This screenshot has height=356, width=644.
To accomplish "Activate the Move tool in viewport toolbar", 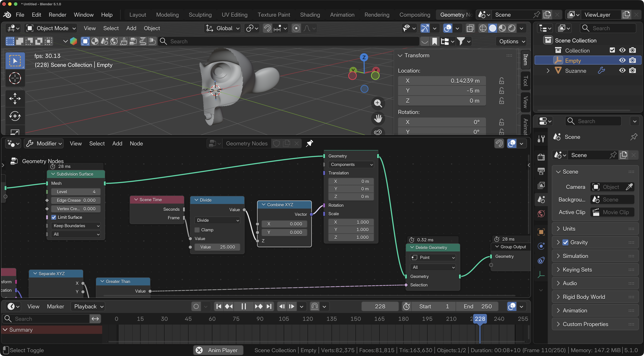I will pyautogui.click(x=15, y=99).
